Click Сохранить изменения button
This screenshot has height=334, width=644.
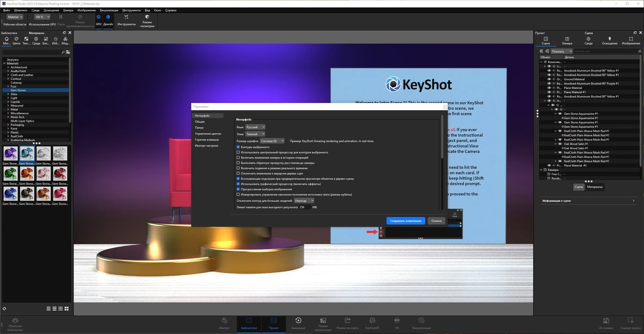pos(406,221)
